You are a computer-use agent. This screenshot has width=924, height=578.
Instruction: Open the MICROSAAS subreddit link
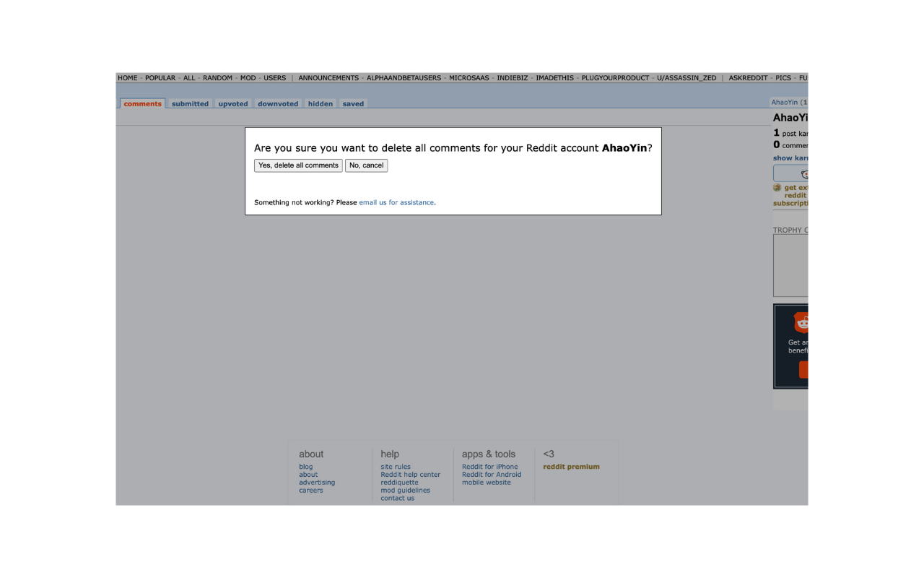469,78
